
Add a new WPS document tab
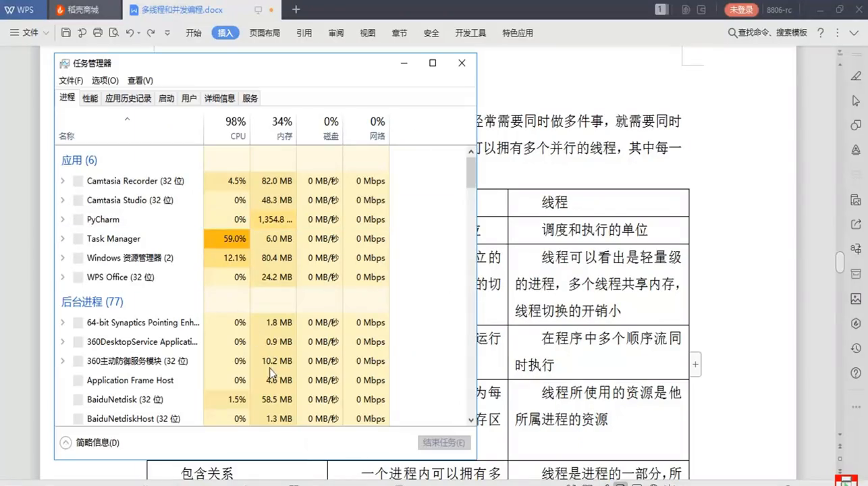(x=296, y=9)
